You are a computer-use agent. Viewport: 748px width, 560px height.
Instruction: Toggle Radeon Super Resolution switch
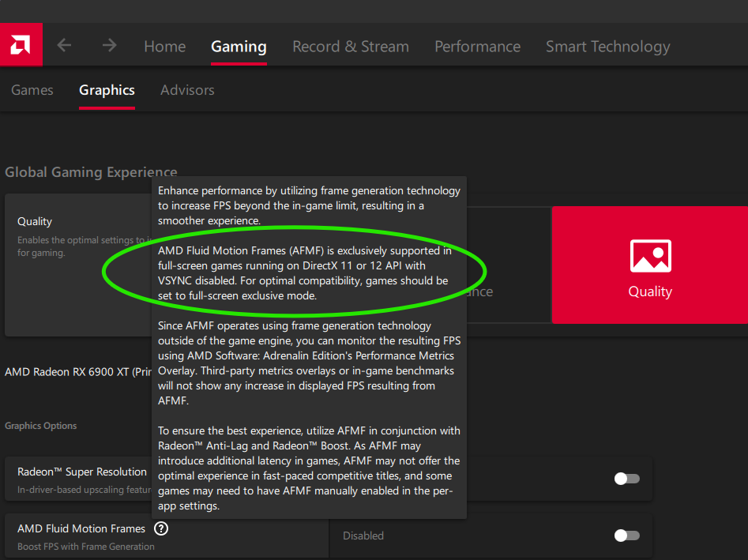pyautogui.click(x=627, y=479)
